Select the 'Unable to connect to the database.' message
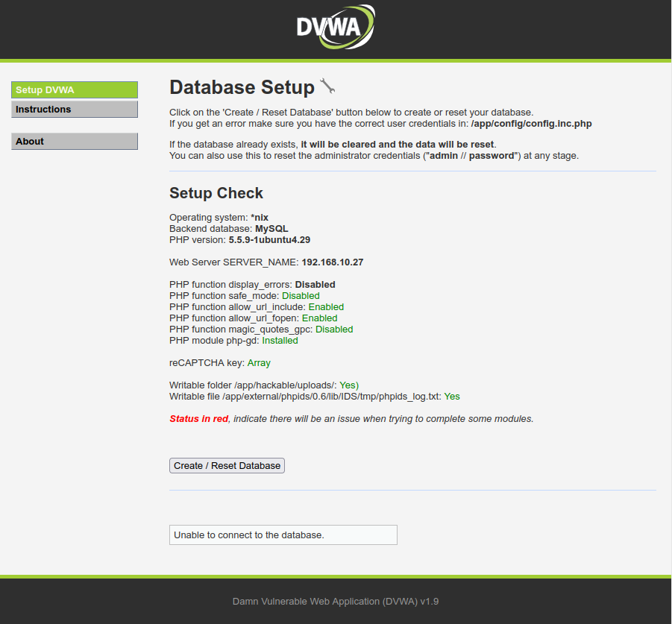The width and height of the screenshot is (672, 624). point(283,535)
